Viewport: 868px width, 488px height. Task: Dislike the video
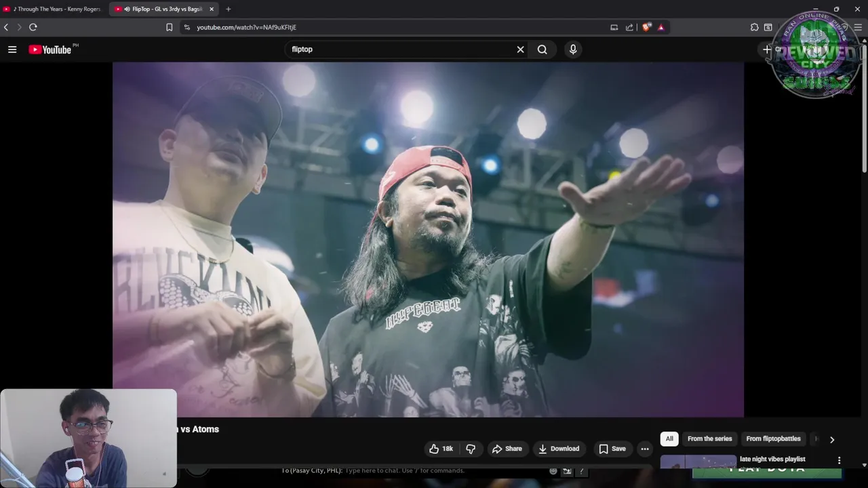point(471,449)
